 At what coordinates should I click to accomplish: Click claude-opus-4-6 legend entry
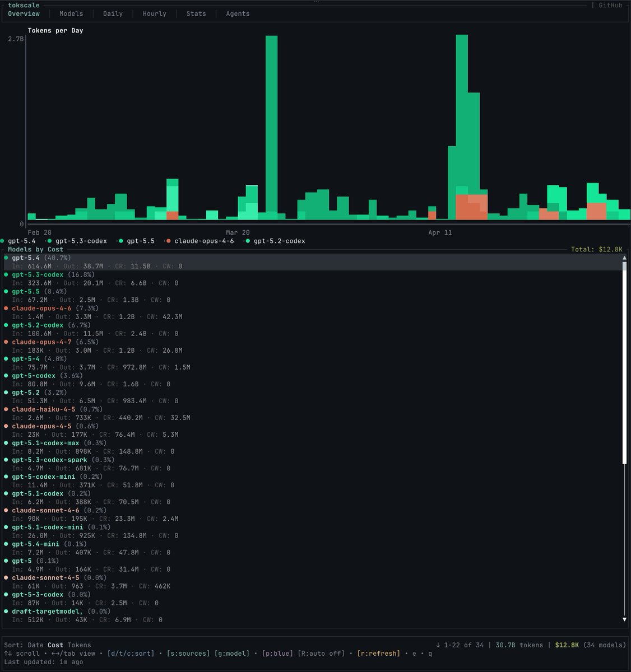[x=200, y=241]
